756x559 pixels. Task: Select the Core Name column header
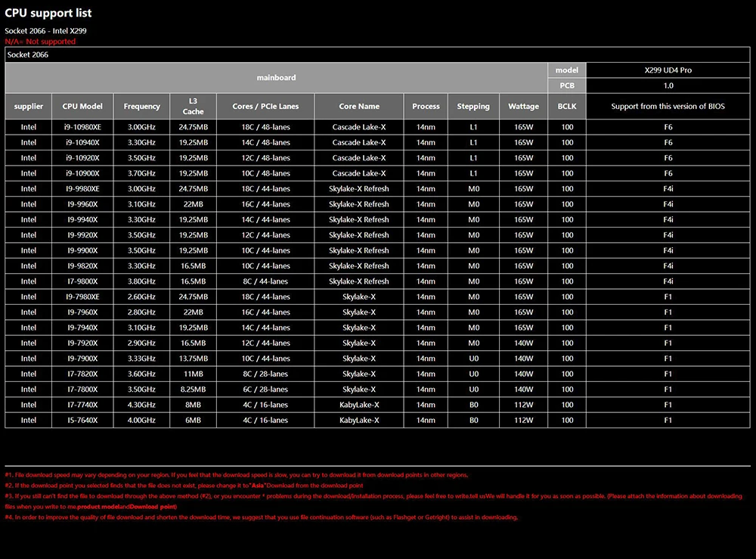click(x=359, y=107)
